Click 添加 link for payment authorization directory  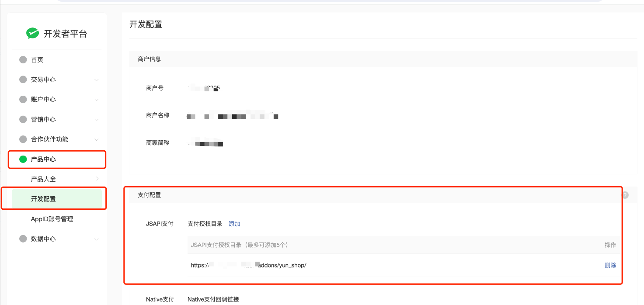(x=234, y=224)
